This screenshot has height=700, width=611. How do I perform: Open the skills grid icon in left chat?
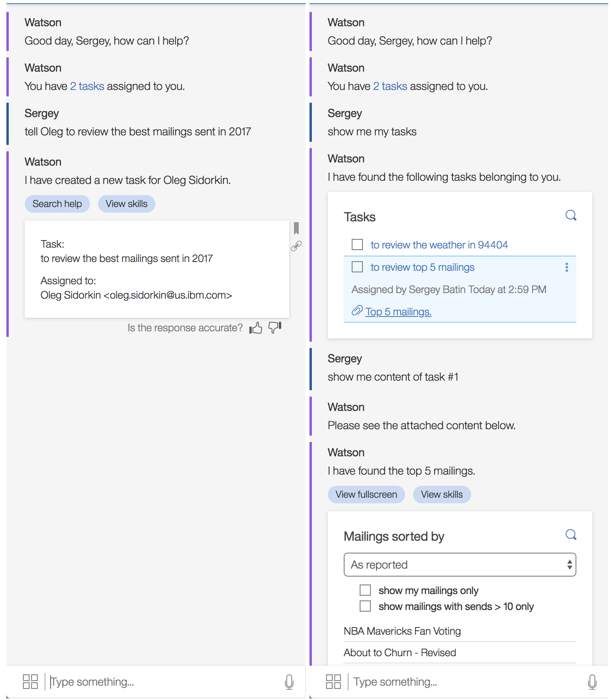pyautogui.click(x=30, y=681)
